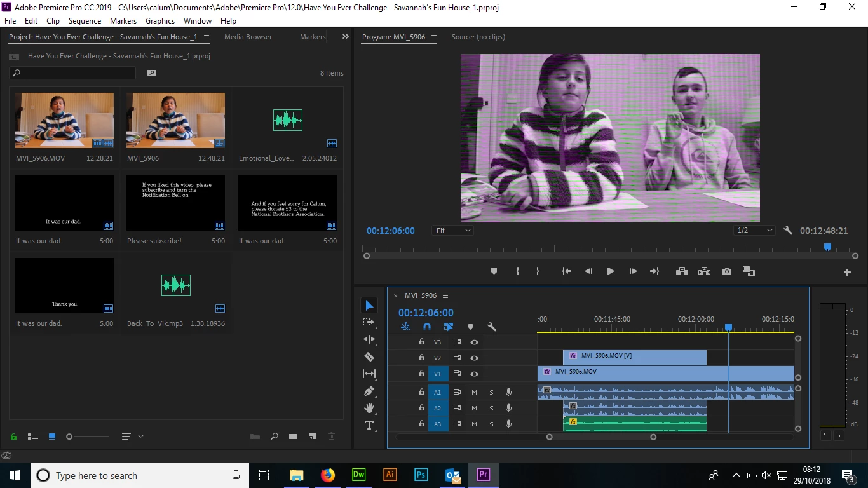Open the Sort Icons dropdown
Screen dimensions: 868x488
pos(132,437)
